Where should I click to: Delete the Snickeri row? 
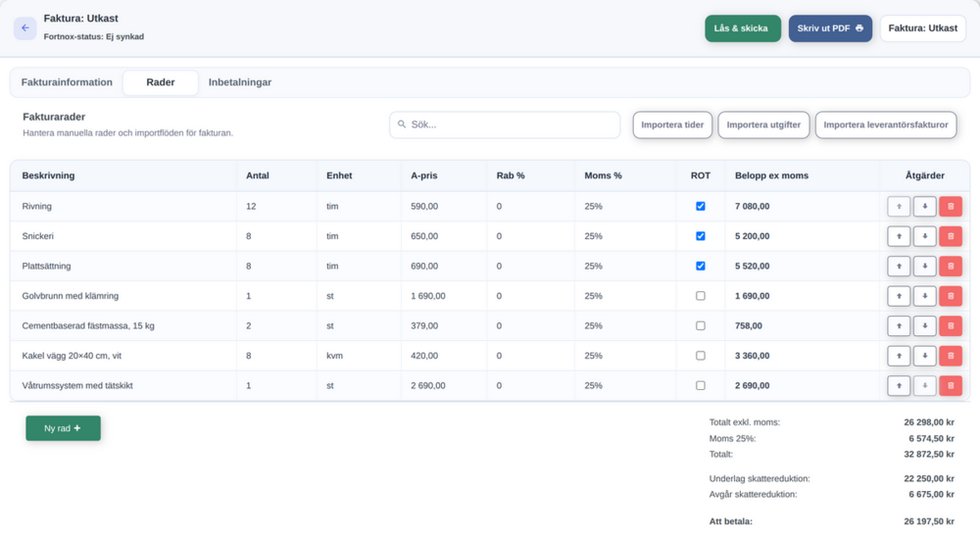pos(951,236)
